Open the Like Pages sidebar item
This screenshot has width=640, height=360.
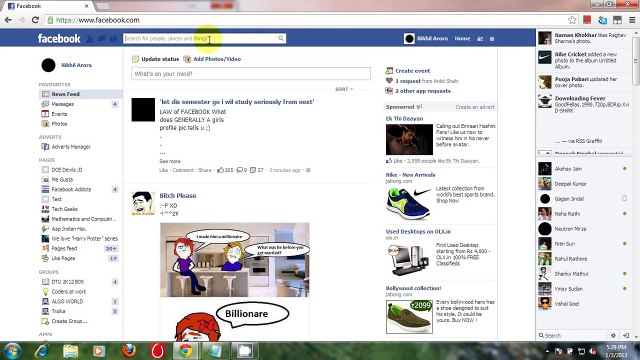pos(63,258)
